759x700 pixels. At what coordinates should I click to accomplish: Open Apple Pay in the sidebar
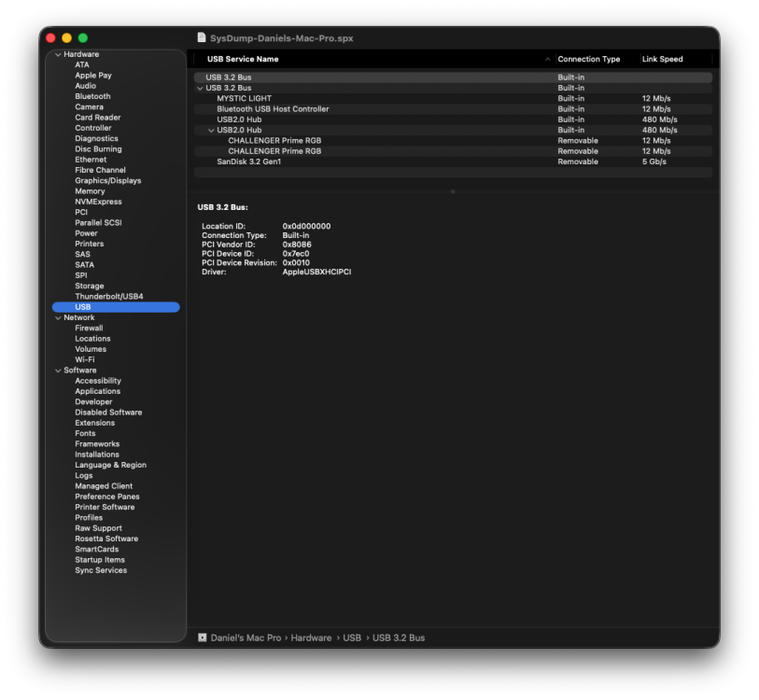coord(93,76)
